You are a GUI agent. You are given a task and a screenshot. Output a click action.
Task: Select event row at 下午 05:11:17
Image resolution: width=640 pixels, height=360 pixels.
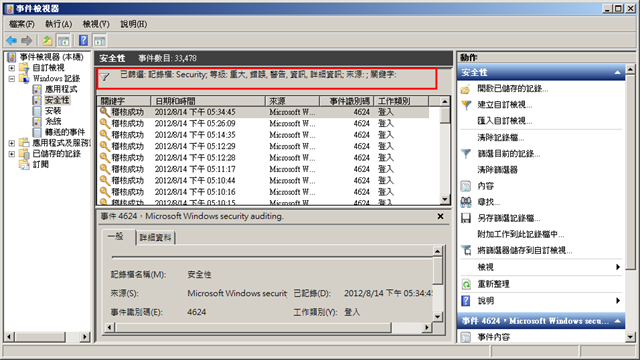[x=264, y=169]
